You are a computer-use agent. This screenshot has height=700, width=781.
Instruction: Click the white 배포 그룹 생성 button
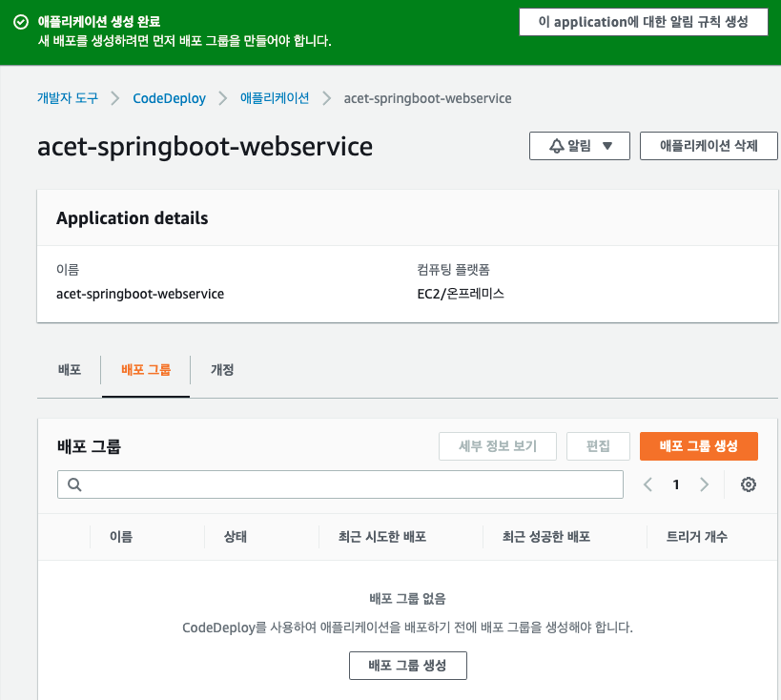[x=407, y=665]
